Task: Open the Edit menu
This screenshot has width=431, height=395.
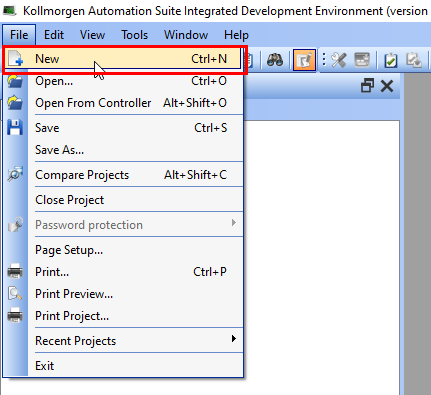Action: click(x=54, y=35)
